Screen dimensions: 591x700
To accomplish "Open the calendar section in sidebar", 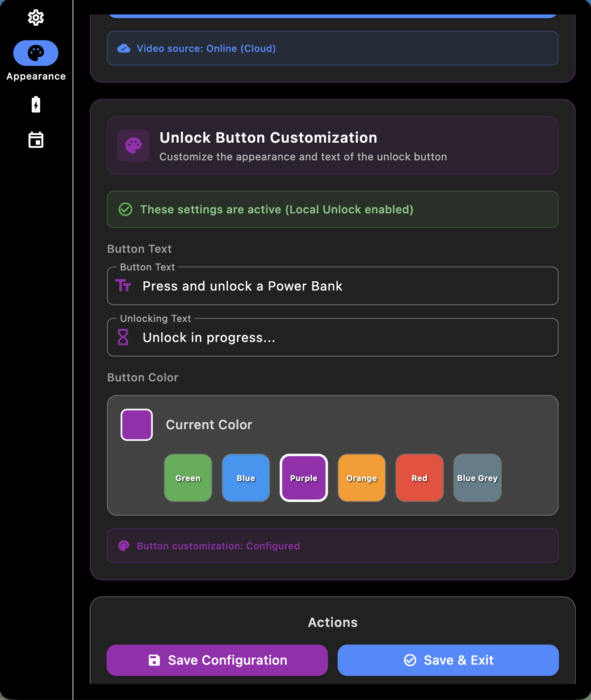I will point(36,140).
